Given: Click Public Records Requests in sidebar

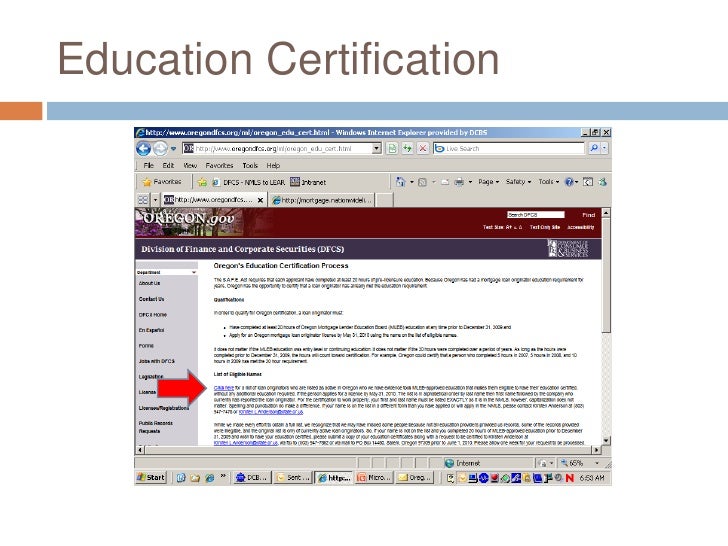Looking at the screenshot, I should pyautogui.click(x=156, y=427).
